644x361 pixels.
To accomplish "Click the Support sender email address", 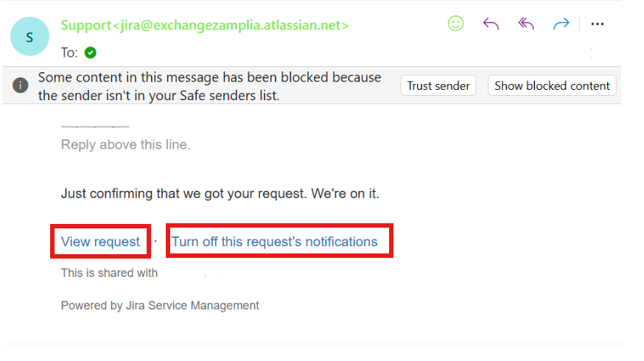I will point(205,25).
